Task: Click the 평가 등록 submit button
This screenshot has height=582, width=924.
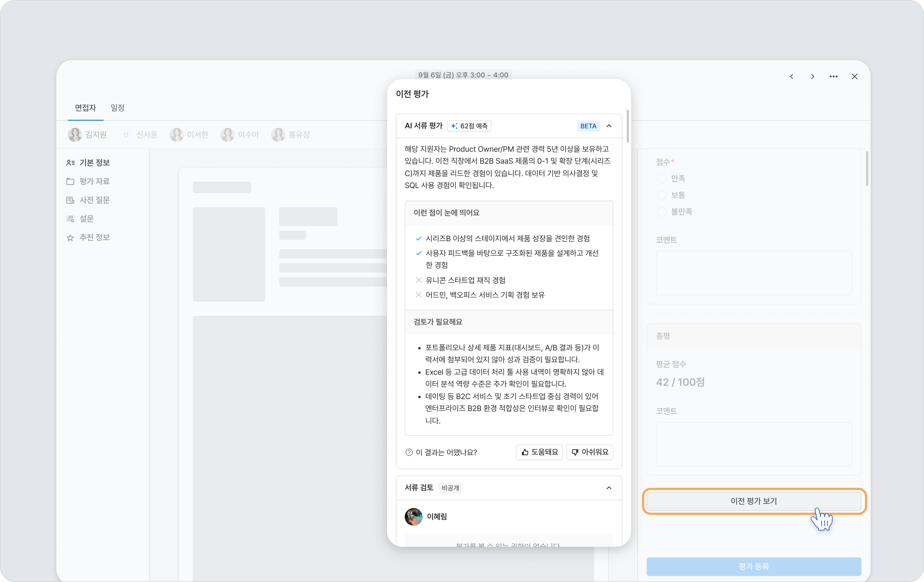Action: tap(754, 566)
